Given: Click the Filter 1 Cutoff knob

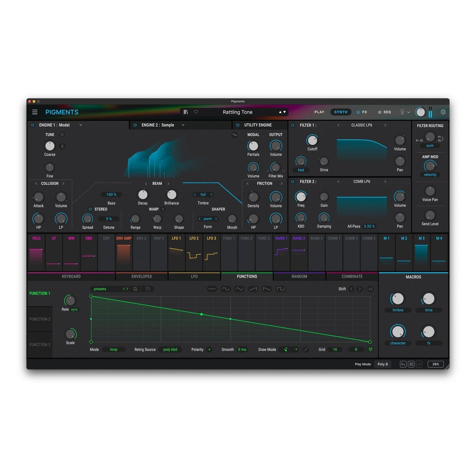Looking at the screenshot, I should [312, 140].
